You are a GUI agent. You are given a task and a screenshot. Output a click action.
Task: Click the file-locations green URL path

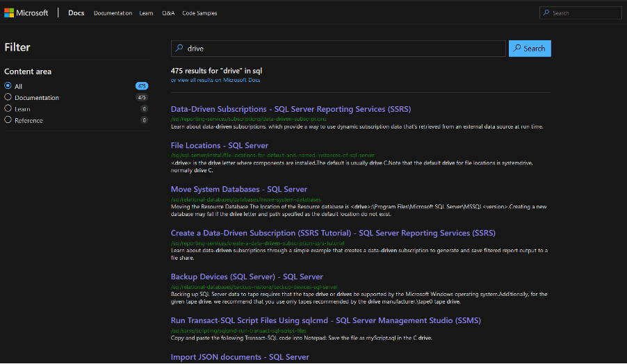click(x=272, y=155)
